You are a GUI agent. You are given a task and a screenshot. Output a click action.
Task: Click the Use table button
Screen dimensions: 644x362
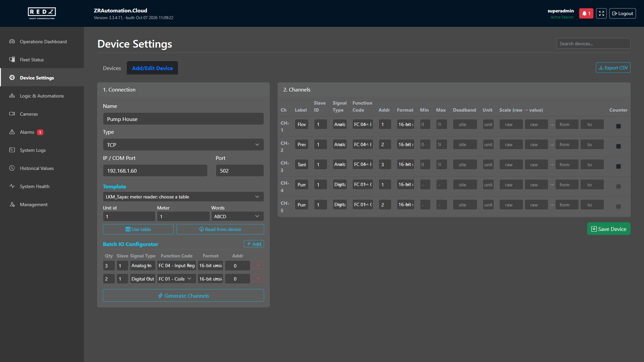coord(138,229)
